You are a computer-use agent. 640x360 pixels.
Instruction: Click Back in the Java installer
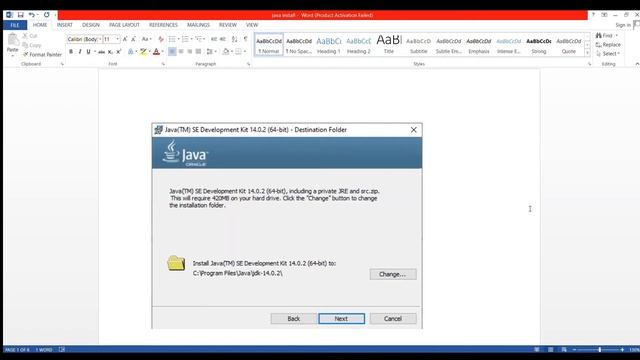tap(293, 319)
